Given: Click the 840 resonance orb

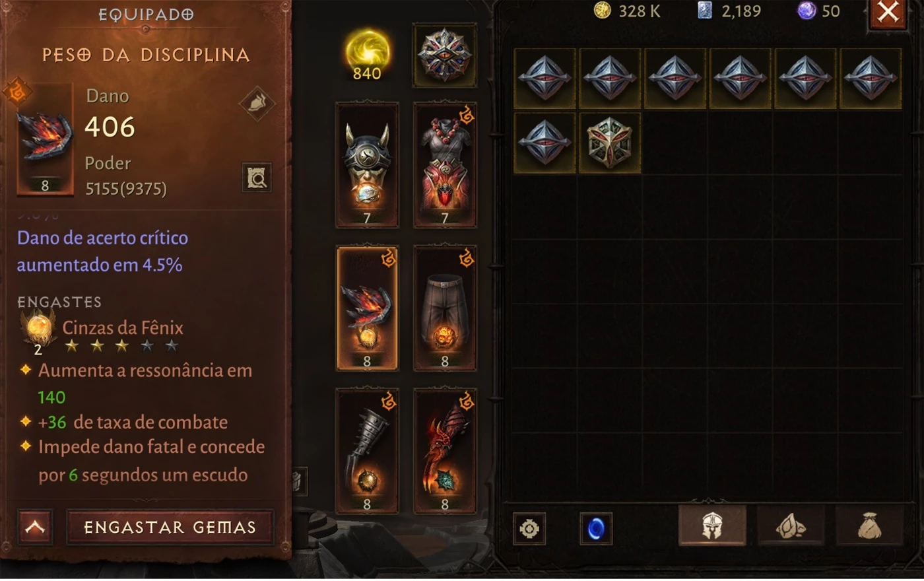Looking at the screenshot, I should coord(367,55).
